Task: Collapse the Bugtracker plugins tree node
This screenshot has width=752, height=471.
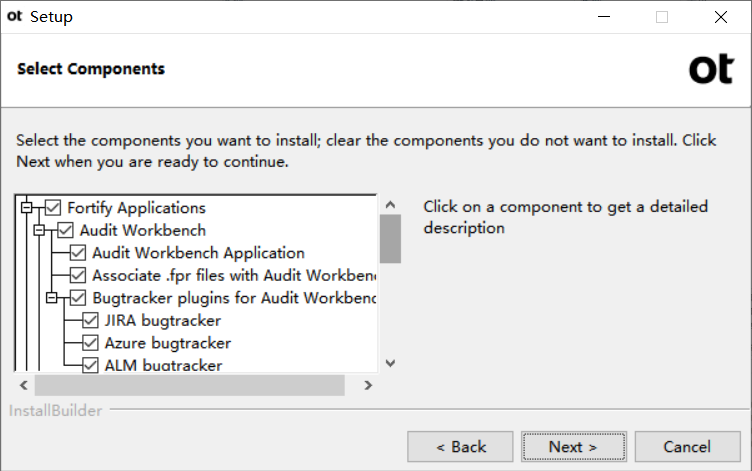Action: tap(52, 298)
